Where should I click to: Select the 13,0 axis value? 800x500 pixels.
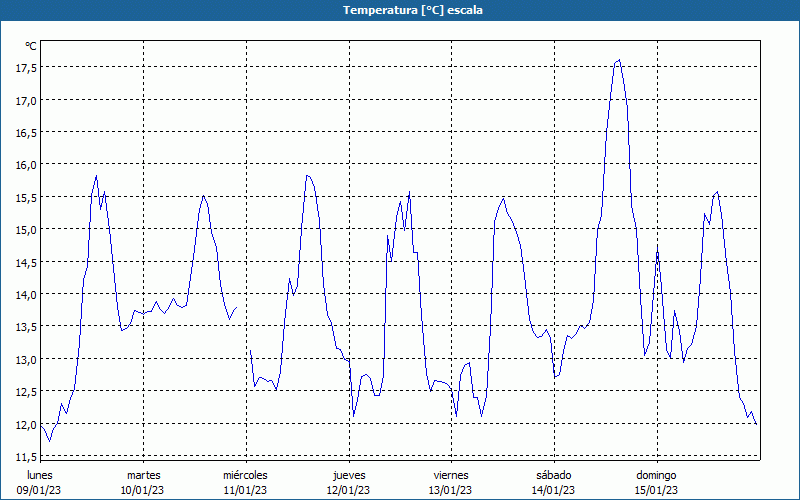[x=26, y=360]
